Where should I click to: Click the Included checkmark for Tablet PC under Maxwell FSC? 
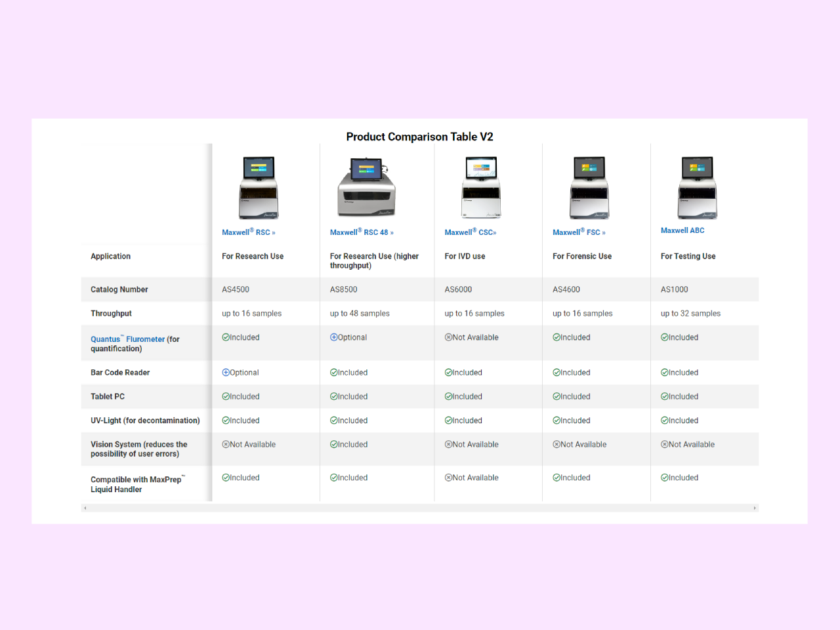pyautogui.click(x=556, y=396)
